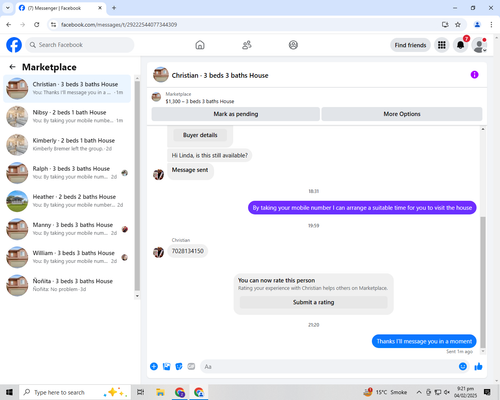
Task: Open Nibsy - 2 beds 1 bath House chat
Action: 67,117
